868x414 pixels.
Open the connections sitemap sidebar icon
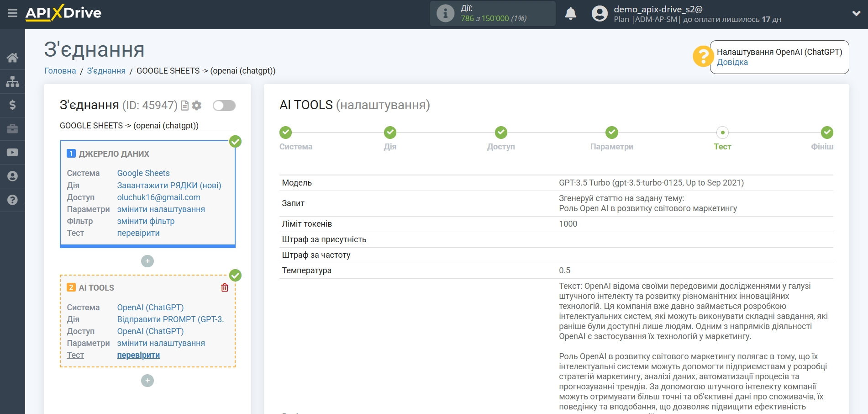coord(12,81)
